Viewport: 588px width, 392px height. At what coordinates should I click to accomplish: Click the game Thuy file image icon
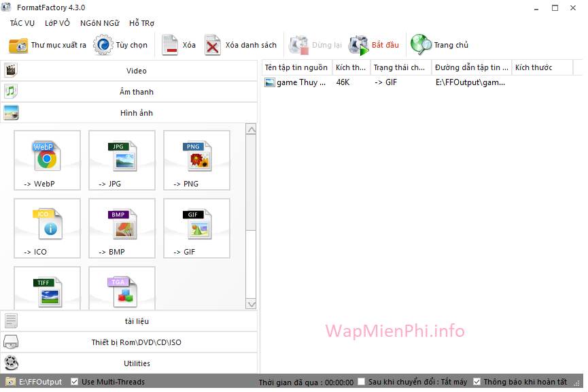(x=270, y=82)
